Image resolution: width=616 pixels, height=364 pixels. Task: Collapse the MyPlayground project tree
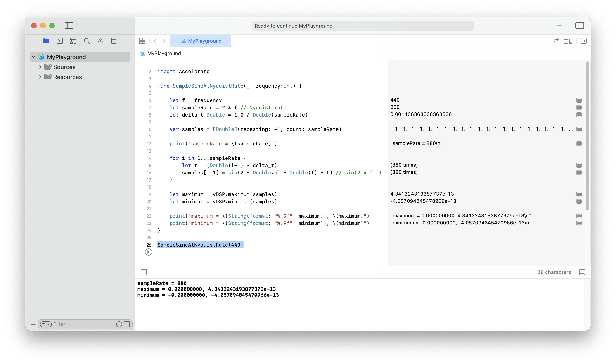pyautogui.click(x=34, y=57)
